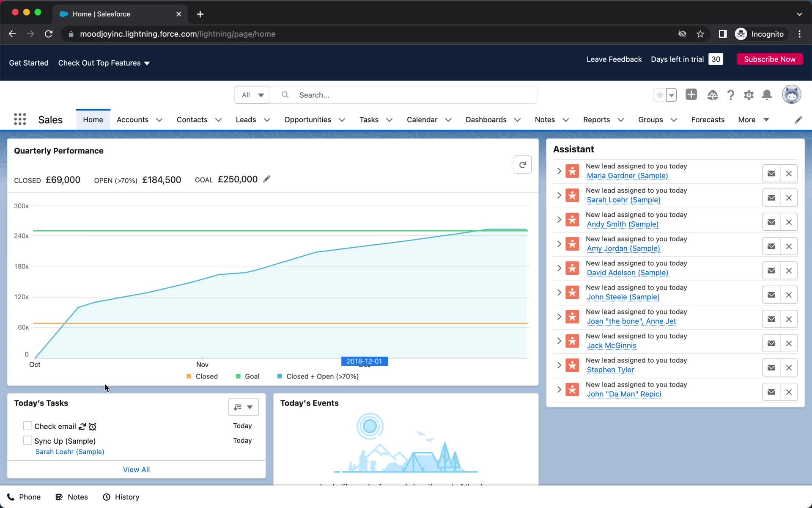
Task: Open the search scope All dropdown
Action: (252, 95)
